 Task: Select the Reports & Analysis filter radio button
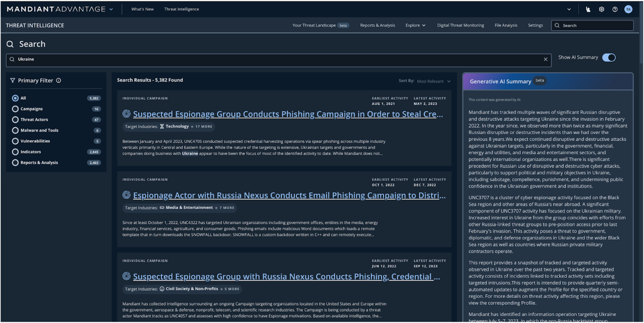(15, 162)
